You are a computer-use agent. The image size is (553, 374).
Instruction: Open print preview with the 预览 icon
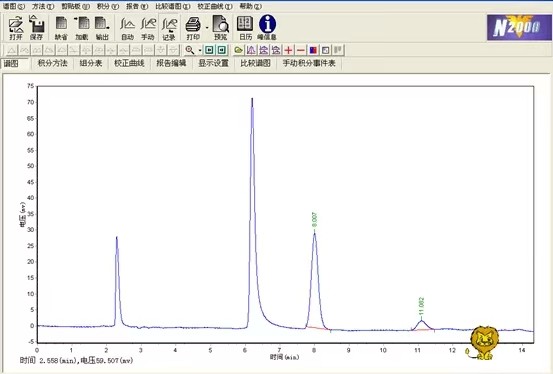(221, 28)
